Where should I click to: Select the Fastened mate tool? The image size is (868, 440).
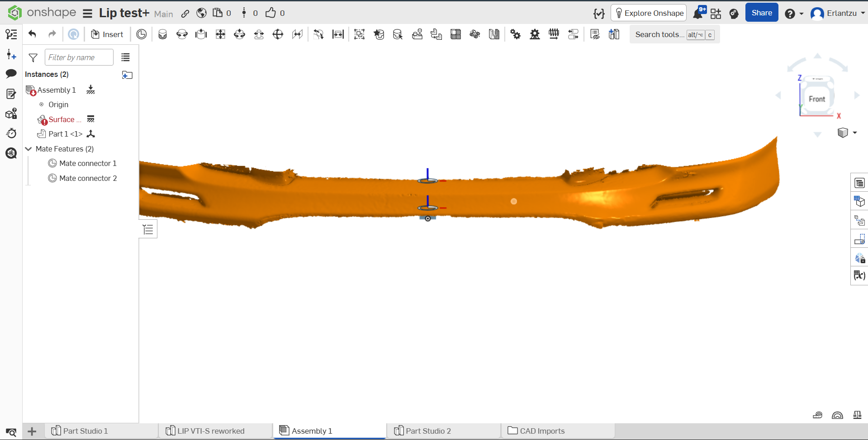(162, 34)
